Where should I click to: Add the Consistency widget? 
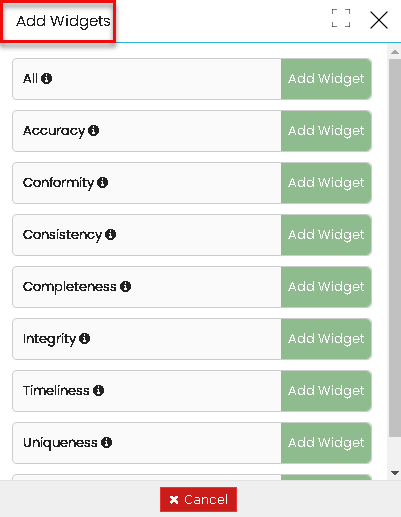pyautogui.click(x=326, y=235)
